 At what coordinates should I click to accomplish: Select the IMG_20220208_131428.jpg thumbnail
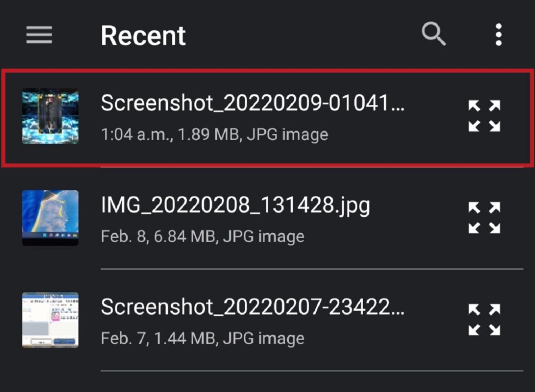point(50,218)
